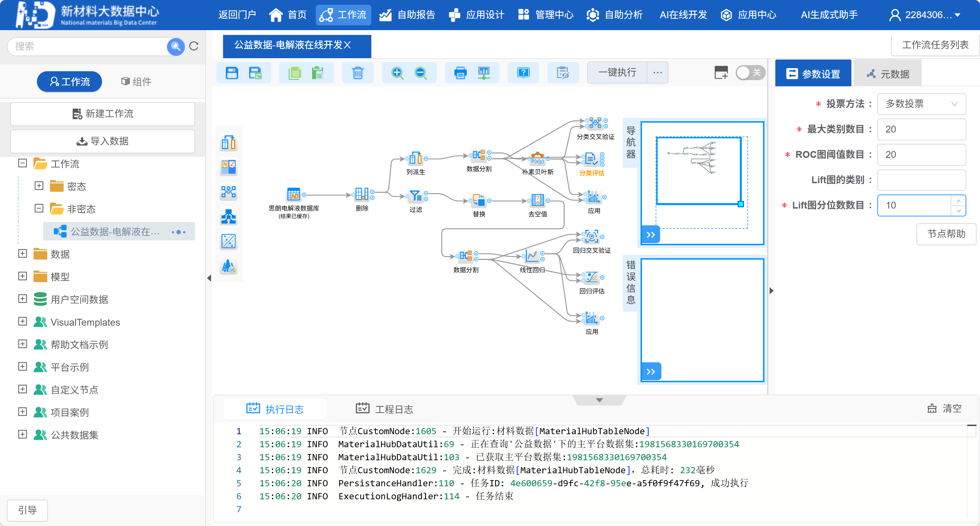Click the 节点帮助 button

(946, 234)
